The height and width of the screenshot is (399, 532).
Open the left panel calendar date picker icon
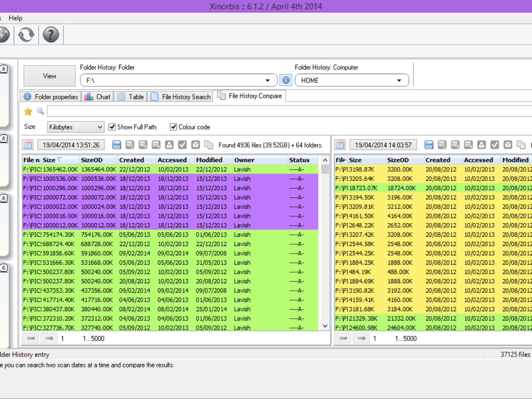[x=28, y=145]
